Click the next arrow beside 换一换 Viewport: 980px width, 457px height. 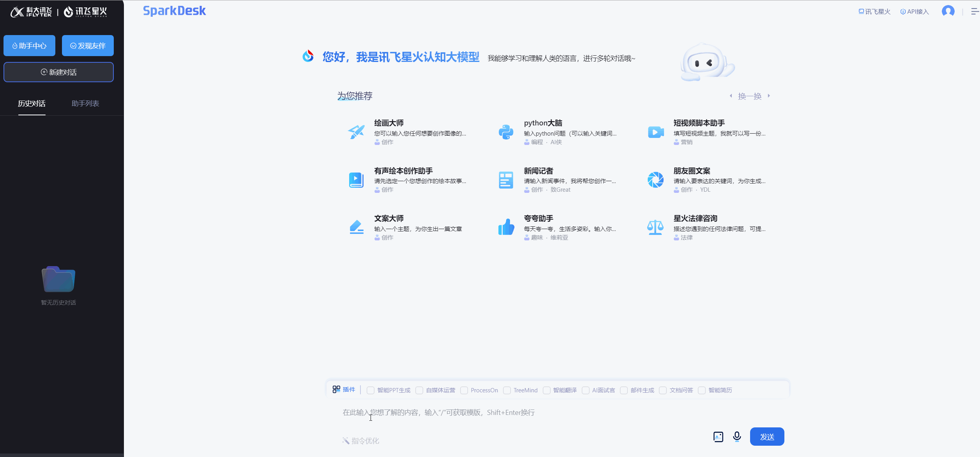click(769, 96)
